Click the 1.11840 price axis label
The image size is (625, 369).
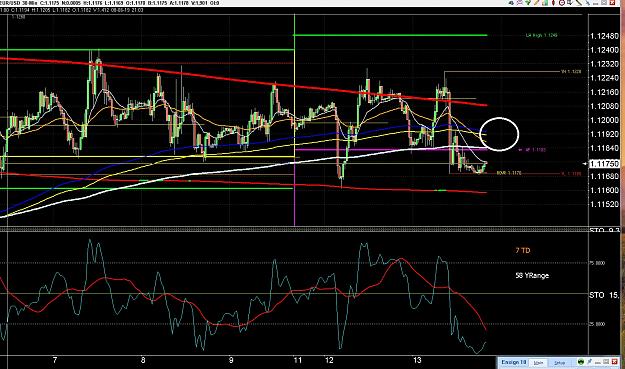point(604,148)
